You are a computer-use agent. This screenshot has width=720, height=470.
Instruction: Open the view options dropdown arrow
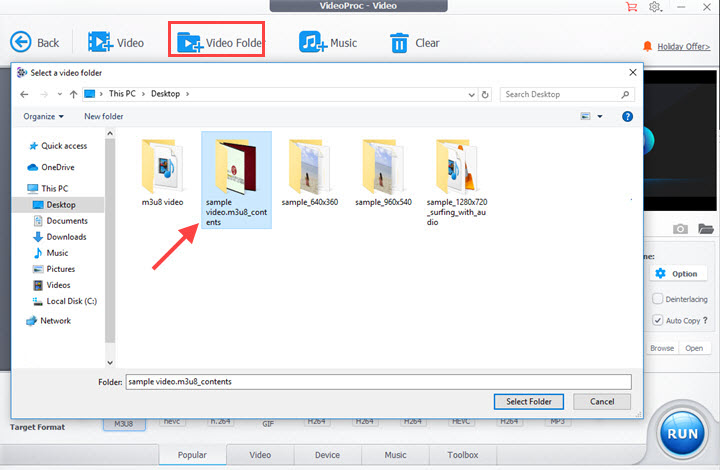600,117
